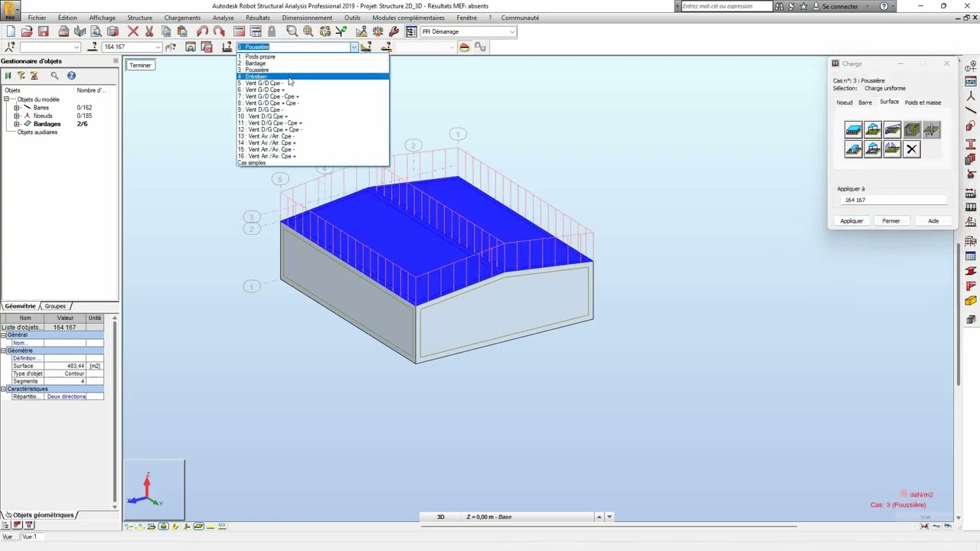This screenshot has height=551, width=980.
Task: Select the uniform planar load icon
Action: coord(853,130)
